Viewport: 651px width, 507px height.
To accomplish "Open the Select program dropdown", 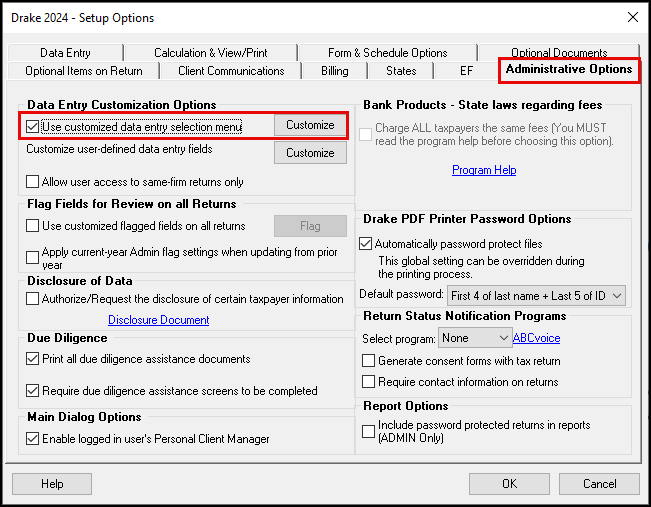I will click(474, 338).
